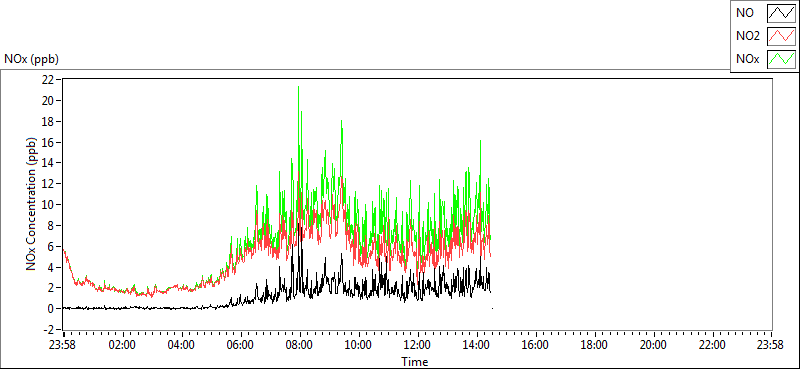Click the 10:00 time tick label
Screen dimensions: 800x369
tap(359, 345)
